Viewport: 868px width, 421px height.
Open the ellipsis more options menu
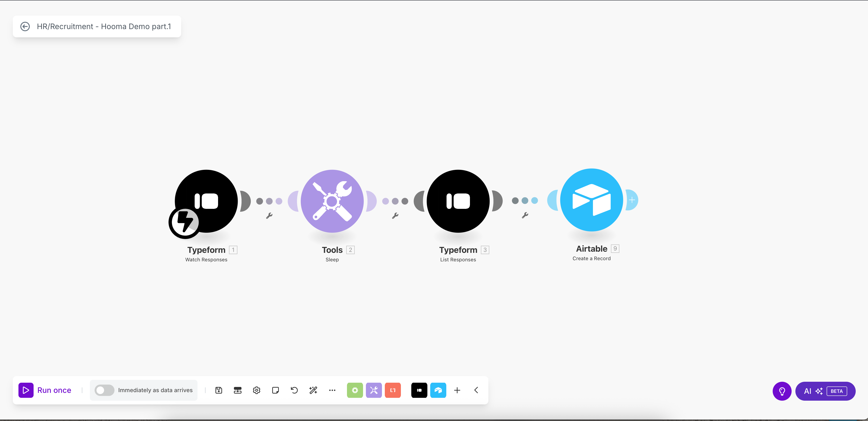[332, 390]
